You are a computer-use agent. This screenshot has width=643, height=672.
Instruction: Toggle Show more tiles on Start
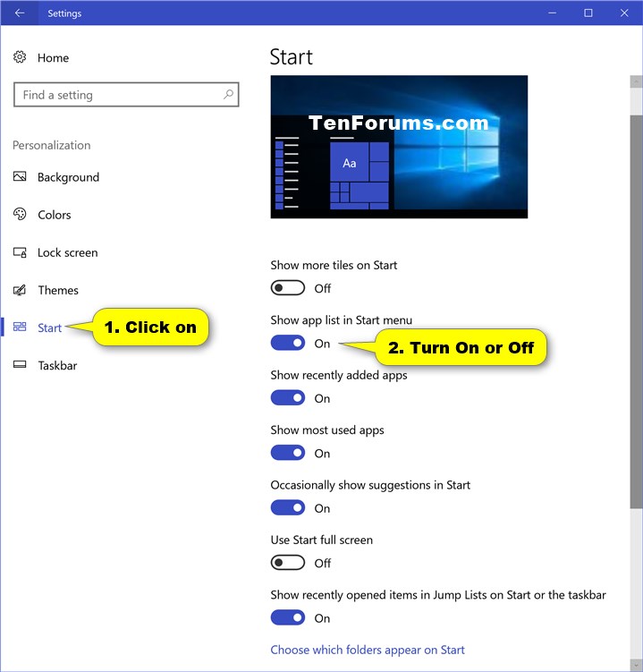point(287,288)
